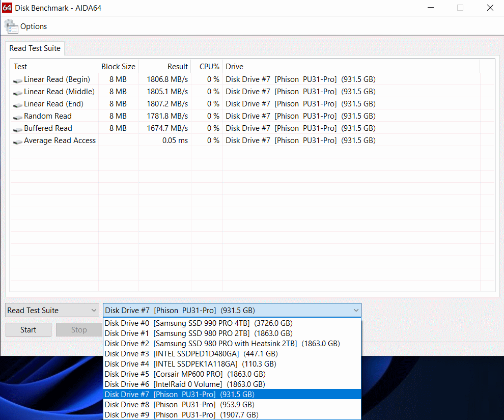Image resolution: width=504 pixels, height=420 pixels.
Task: Click the Buffered Read drive icon
Action: coord(18,129)
